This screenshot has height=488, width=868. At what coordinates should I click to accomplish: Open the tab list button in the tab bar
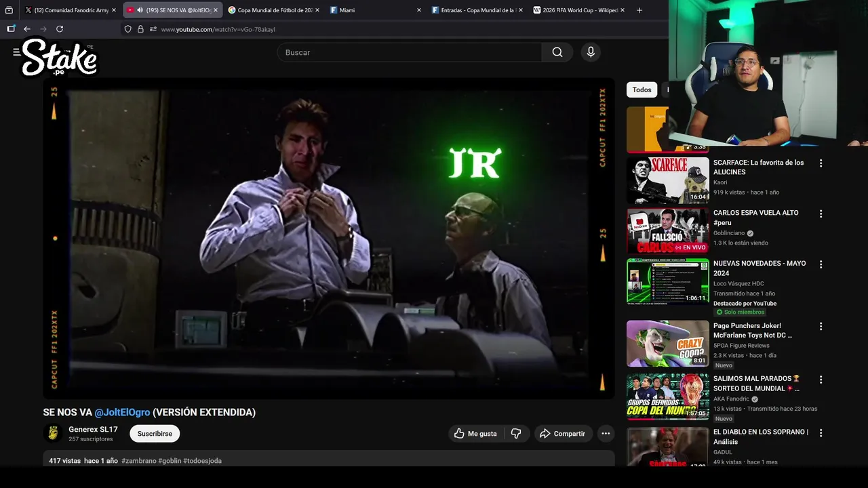coord(9,10)
